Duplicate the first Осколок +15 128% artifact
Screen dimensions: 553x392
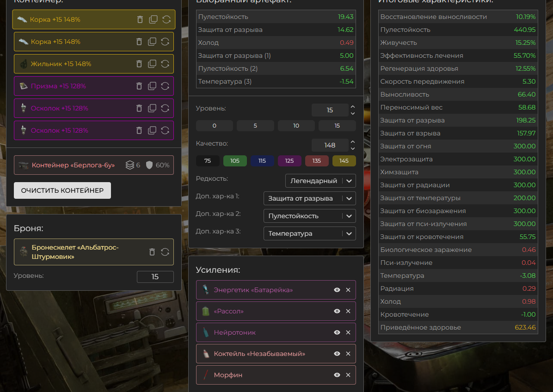click(152, 108)
